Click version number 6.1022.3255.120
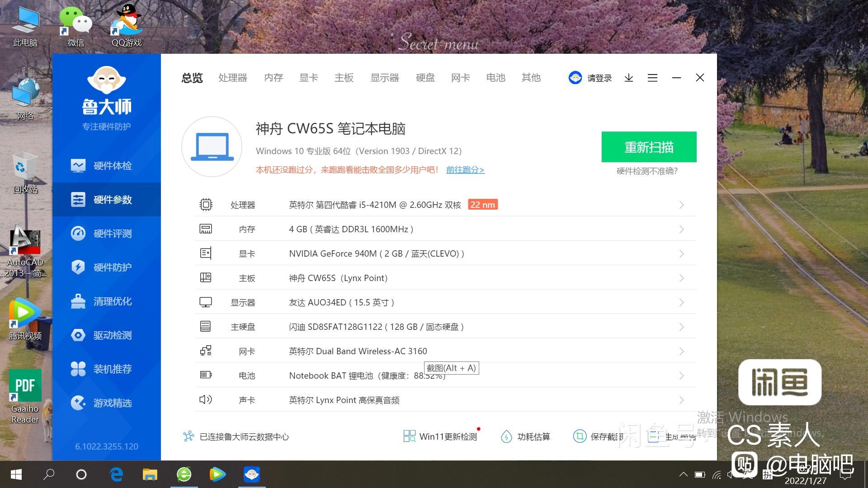Screen dimensions: 868x488 point(107,446)
